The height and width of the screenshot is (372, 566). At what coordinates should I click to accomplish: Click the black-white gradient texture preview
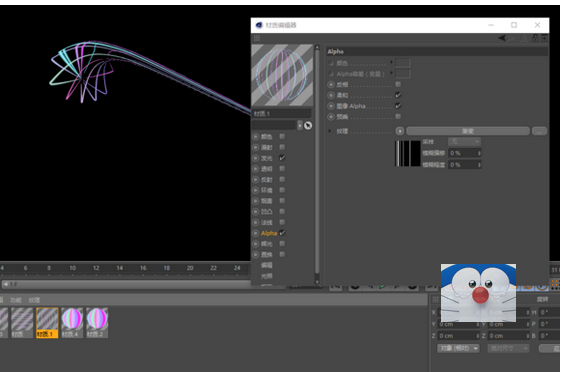408,153
